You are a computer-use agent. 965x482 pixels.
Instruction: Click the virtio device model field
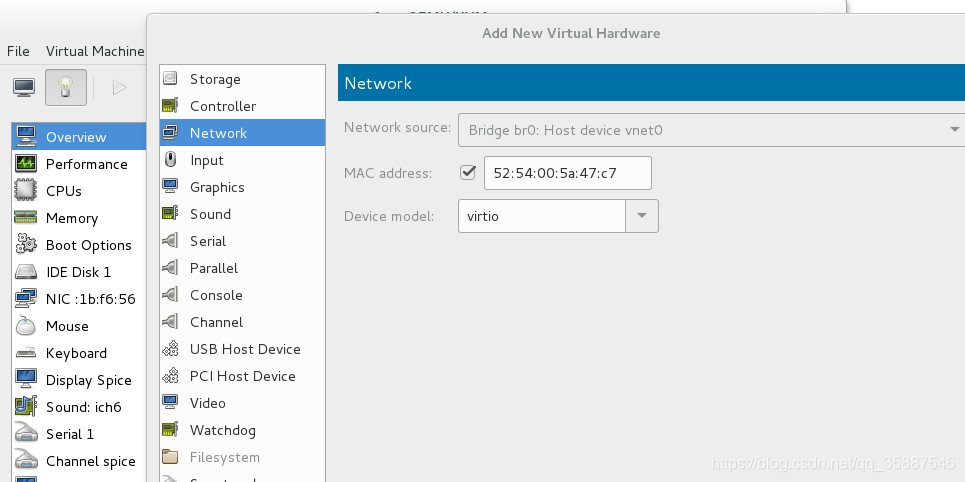click(x=542, y=215)
